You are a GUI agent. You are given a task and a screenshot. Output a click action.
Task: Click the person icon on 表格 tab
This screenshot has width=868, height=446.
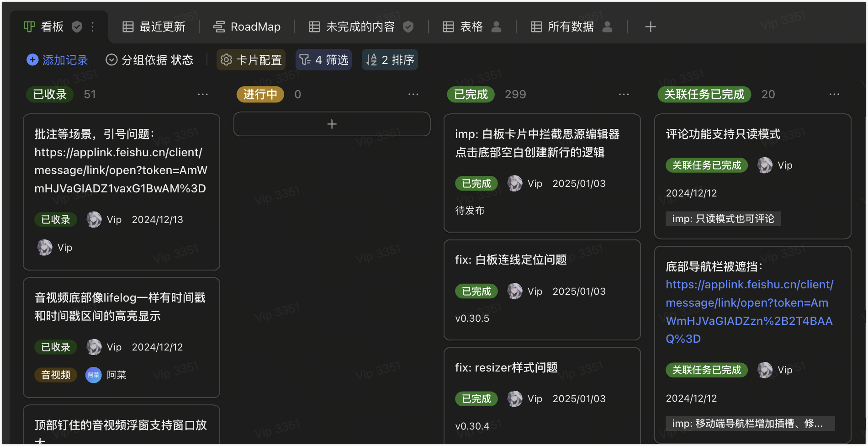[496, 27]
